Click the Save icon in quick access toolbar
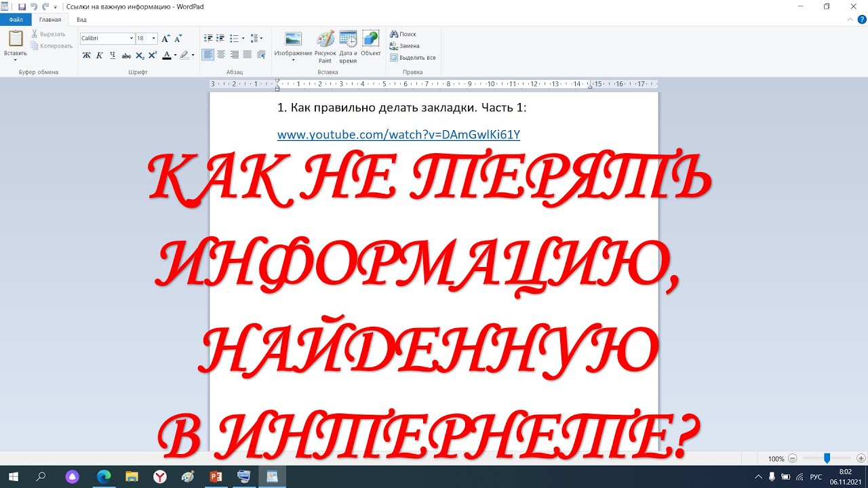Screen dimensions: 868x488 (x=22, y=6)
